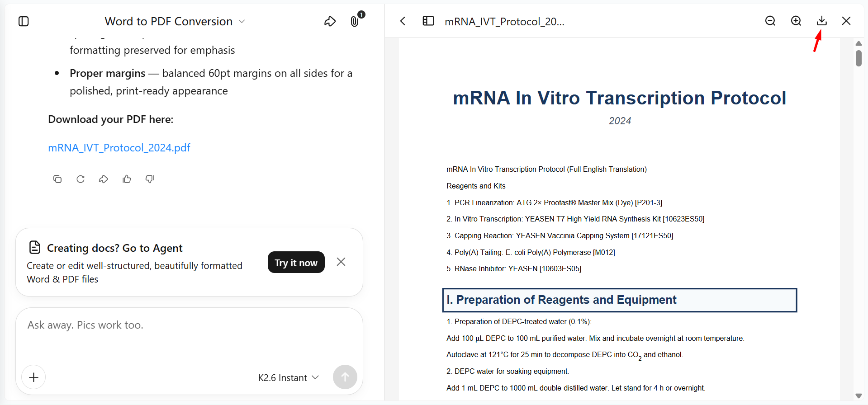The width and height of the screenshot is (868, 405).
Task: Go back using the preview panel back chevron
Action: tap(403, 21)
